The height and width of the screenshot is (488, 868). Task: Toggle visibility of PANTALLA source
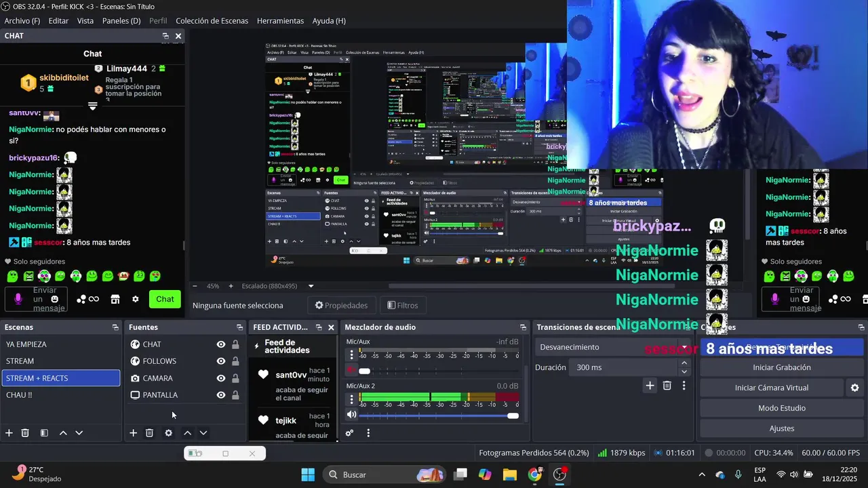click(221, 395)
